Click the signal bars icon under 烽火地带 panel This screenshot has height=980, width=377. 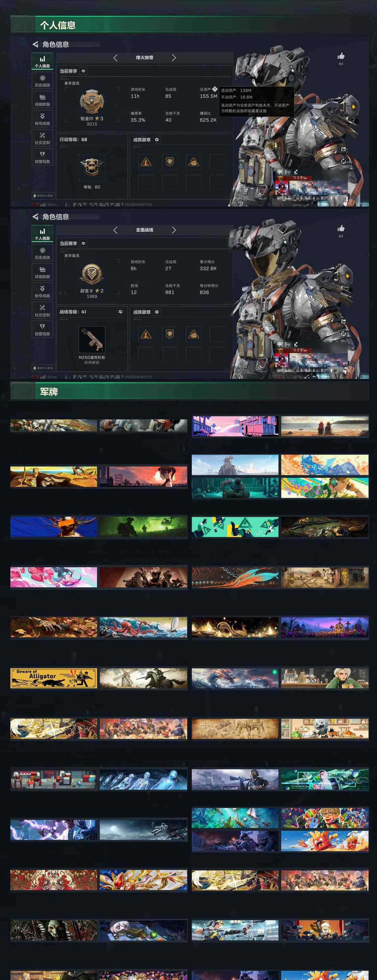43,205
